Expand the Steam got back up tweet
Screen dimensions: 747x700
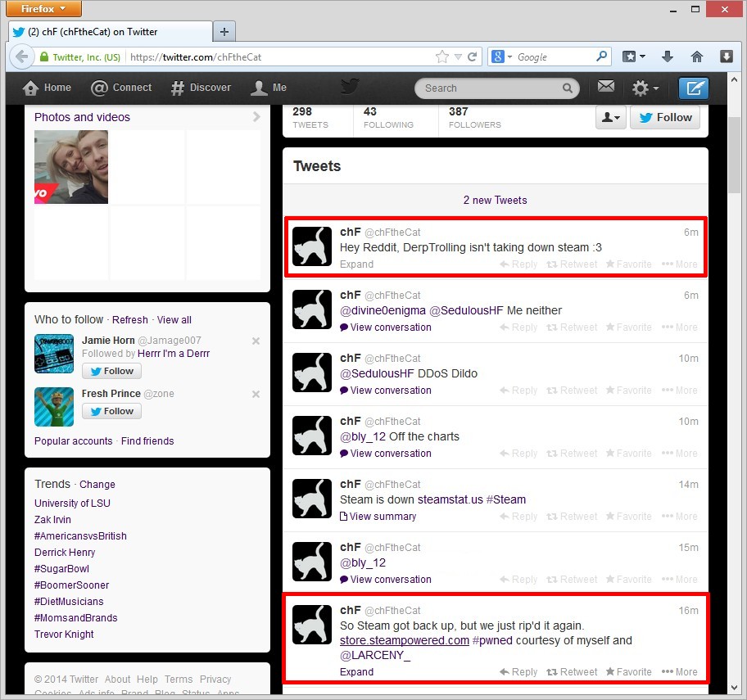click(x=356, y=672)
